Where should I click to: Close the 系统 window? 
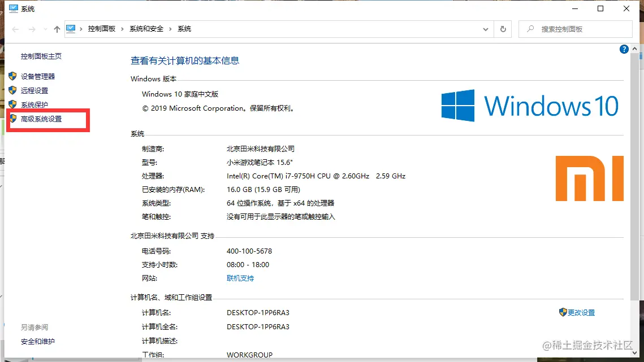626,8
